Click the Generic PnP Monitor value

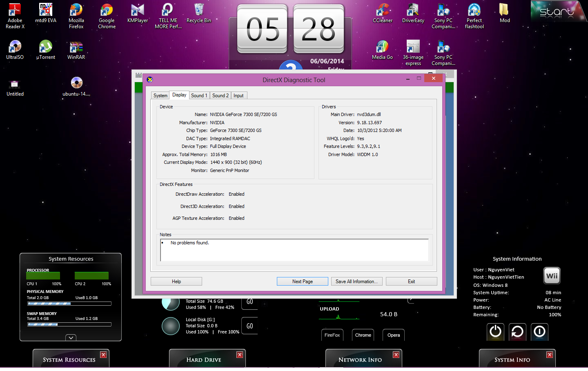tap(229, 170)
